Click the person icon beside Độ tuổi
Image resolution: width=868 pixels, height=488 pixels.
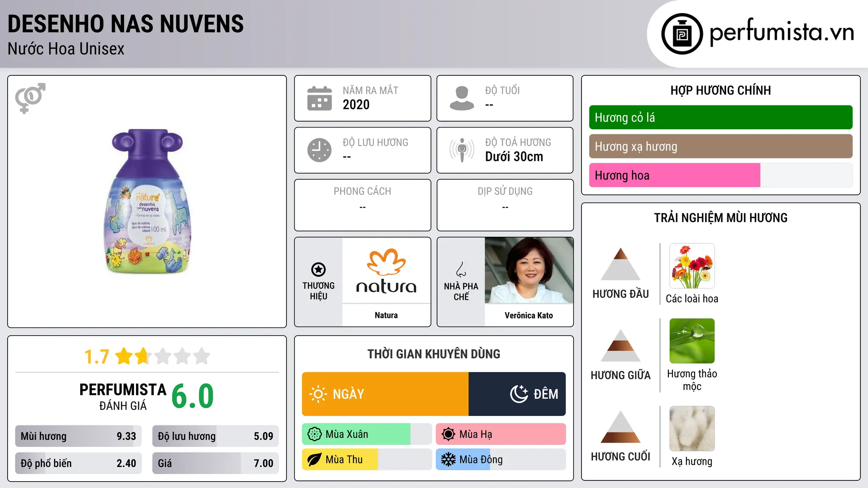[x=462, y=98]
